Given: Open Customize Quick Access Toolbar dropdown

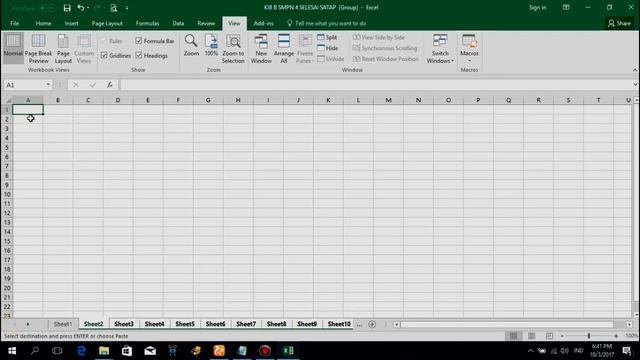Looking at the screenshot, I should click(127, 8).
